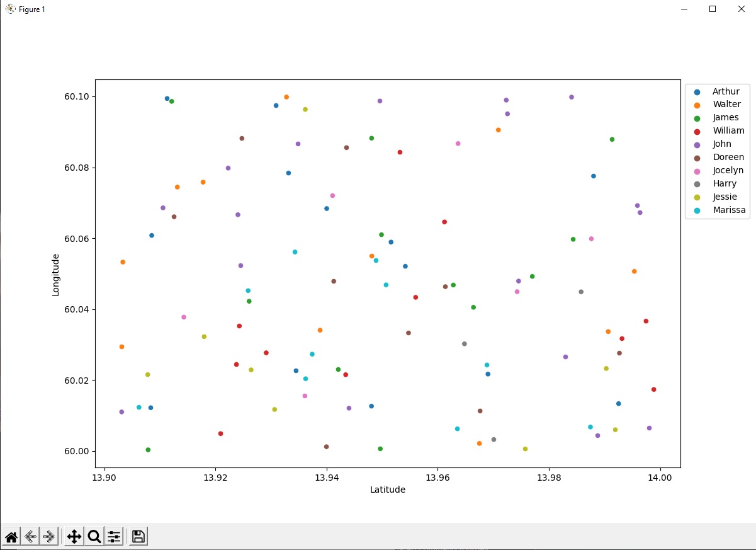
Task: Maximize the Figure 1 window
Action: [713, 9]
